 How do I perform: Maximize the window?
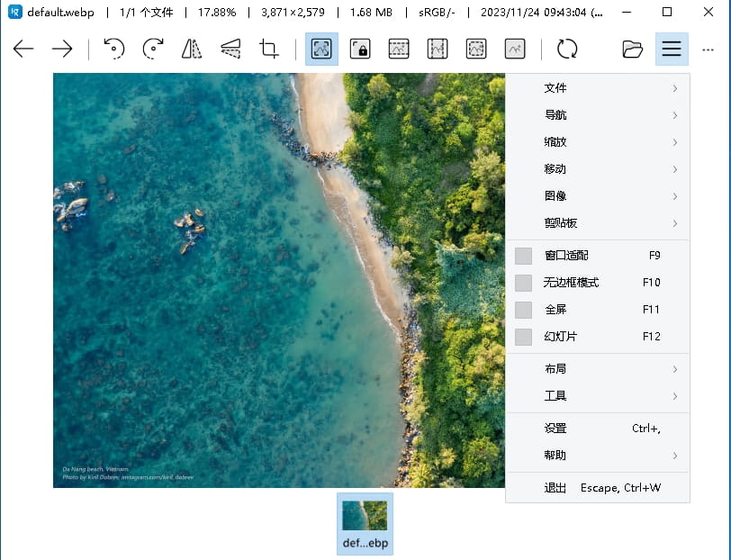[x=667, y=12]
